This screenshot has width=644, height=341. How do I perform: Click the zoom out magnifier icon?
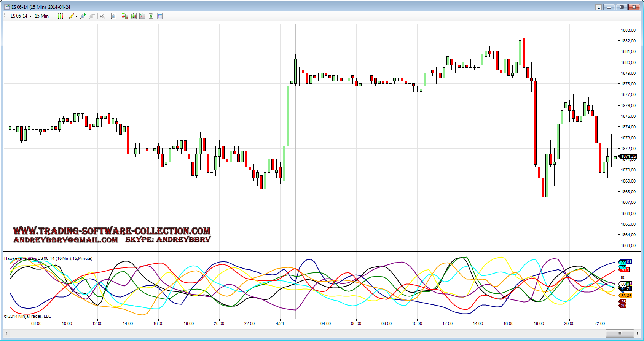point(91,16)
